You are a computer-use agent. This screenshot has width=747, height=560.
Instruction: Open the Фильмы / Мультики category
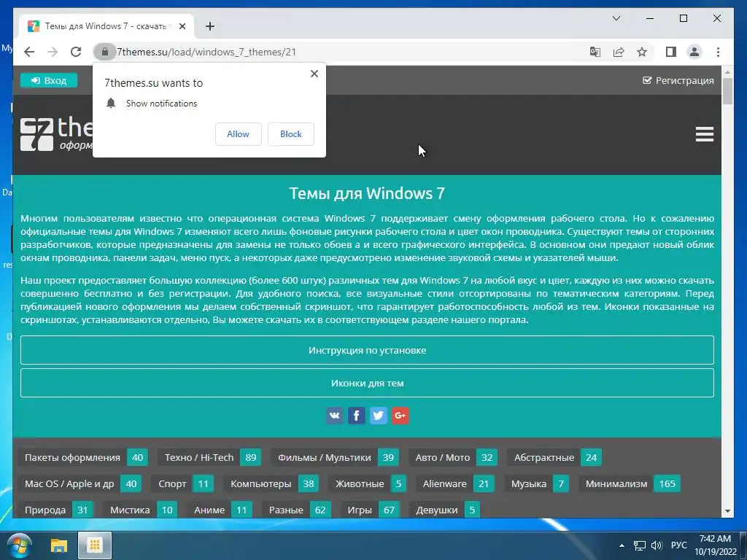[335, 457]
